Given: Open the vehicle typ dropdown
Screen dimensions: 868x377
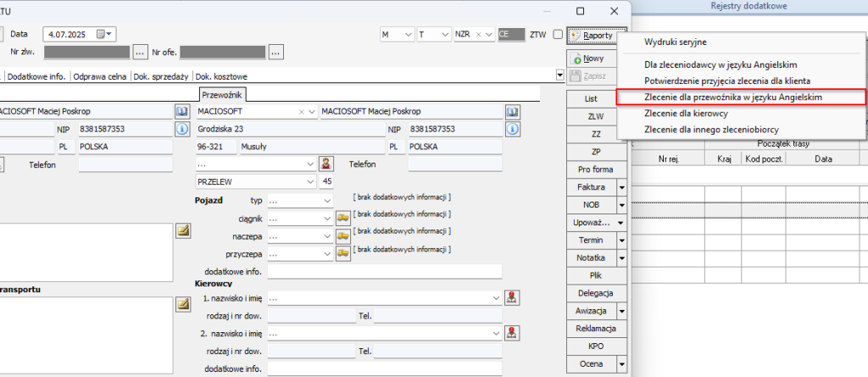Looking at the screenshot, I should pyautogui.click(x=327, y=200).
